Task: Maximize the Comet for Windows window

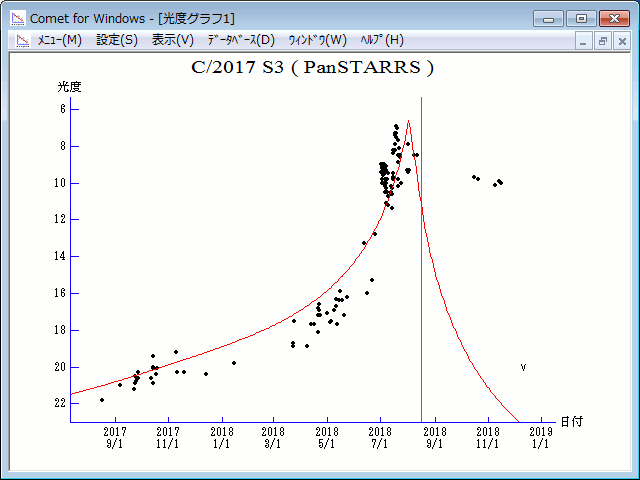Action: 580,18
